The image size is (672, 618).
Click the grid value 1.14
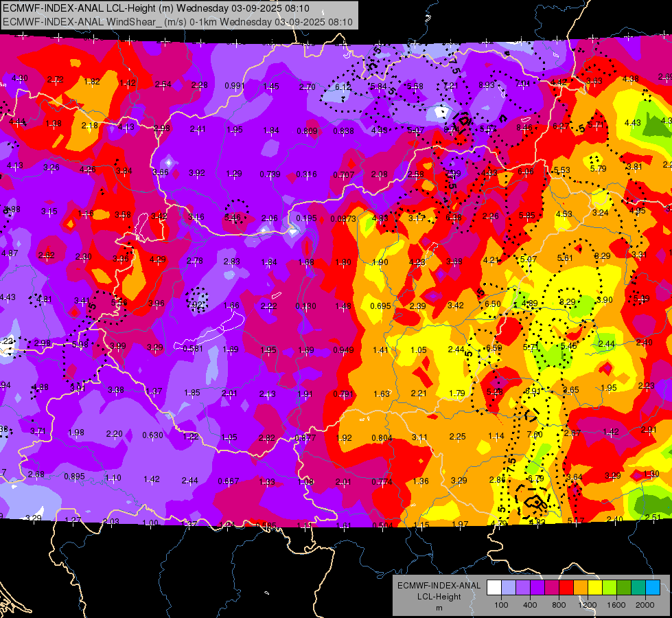(x=496, y=436)
